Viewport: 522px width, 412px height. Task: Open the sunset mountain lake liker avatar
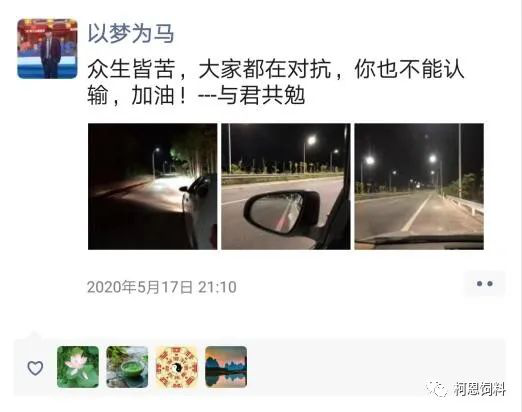point(226,367)
